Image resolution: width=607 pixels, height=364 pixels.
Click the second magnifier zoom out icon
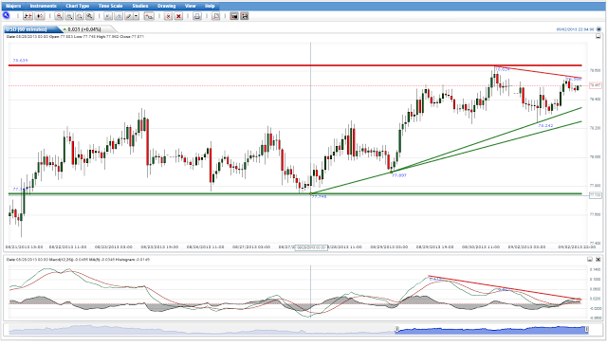coord(69,16)
